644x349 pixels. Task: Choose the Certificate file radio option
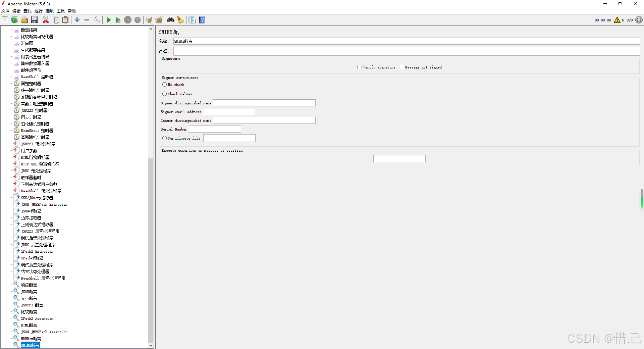coord(164,138)
